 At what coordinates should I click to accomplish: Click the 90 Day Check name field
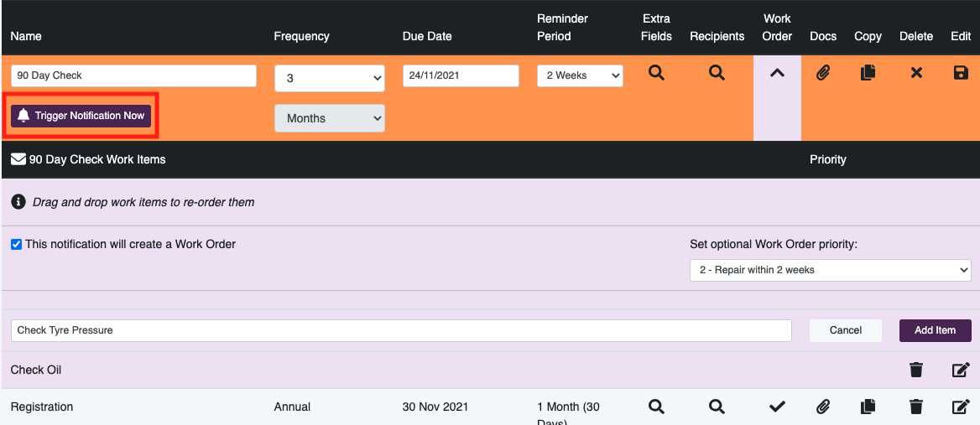click(x=133, y=75)
